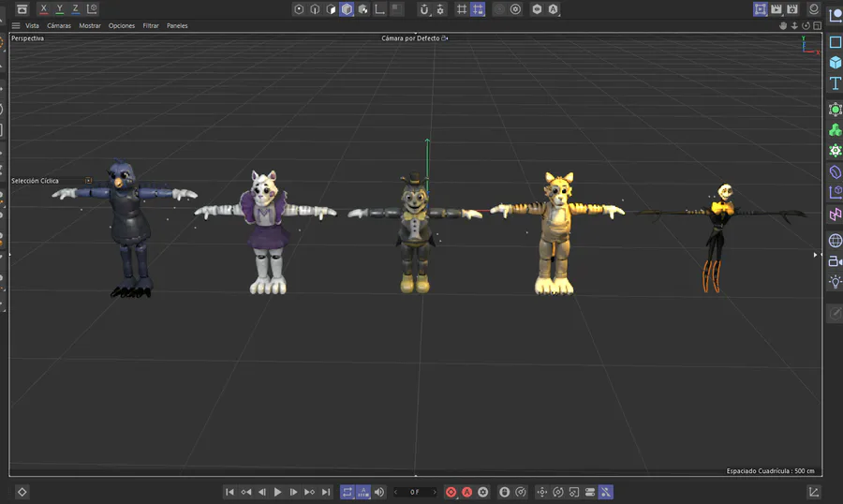This screenshot has height=504, width=843.
Task: Toggle Y axis lock
Action: click(60, 8)
